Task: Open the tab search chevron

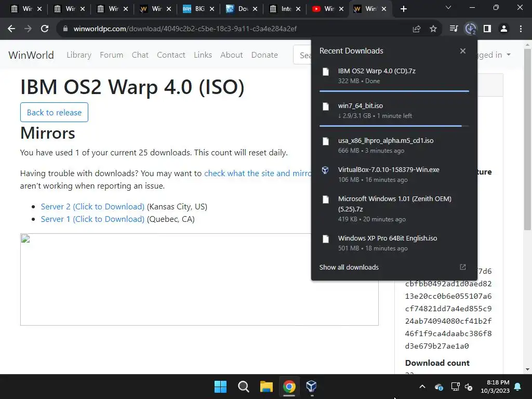Action: click(x=448, y=7)
